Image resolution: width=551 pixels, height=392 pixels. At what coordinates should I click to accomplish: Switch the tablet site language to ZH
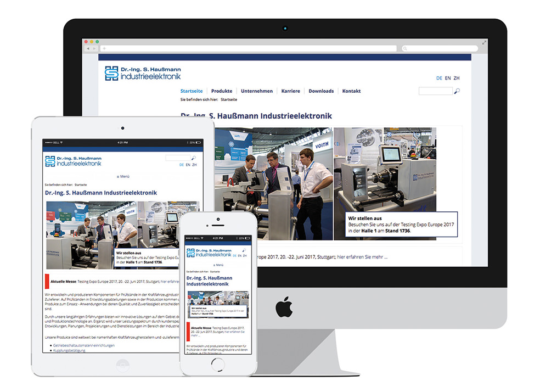pos(194,165)
